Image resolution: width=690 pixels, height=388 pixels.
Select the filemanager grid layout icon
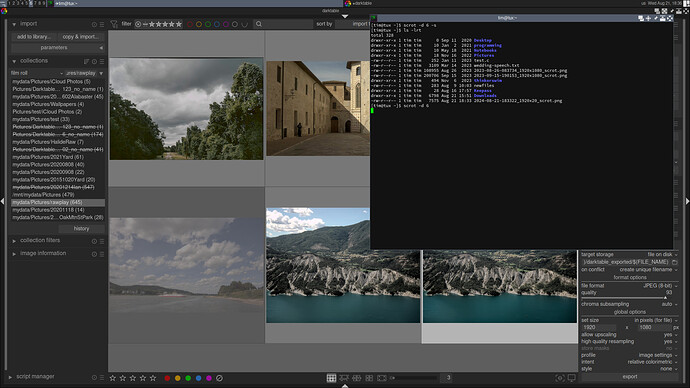pos(331,378)
